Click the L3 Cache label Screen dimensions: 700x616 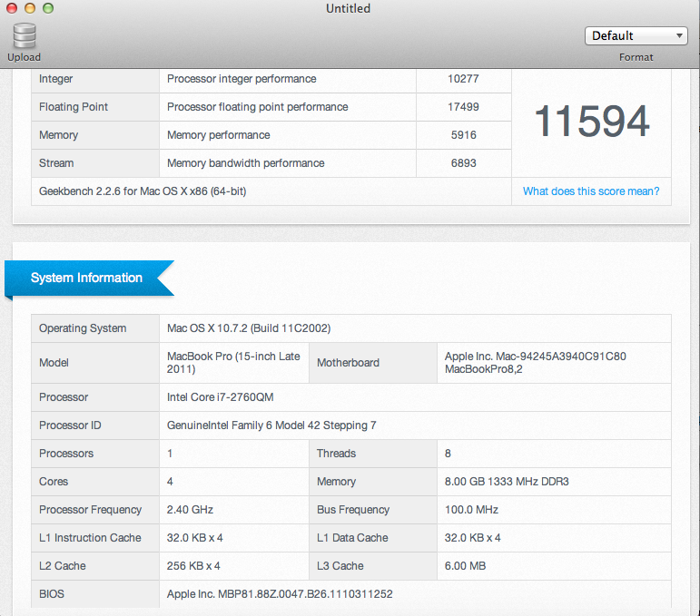(340, 566)
